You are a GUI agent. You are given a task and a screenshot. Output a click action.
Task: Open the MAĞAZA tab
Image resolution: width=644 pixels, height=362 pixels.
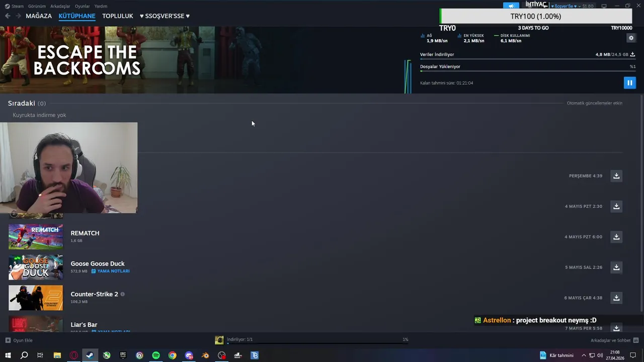39,16
